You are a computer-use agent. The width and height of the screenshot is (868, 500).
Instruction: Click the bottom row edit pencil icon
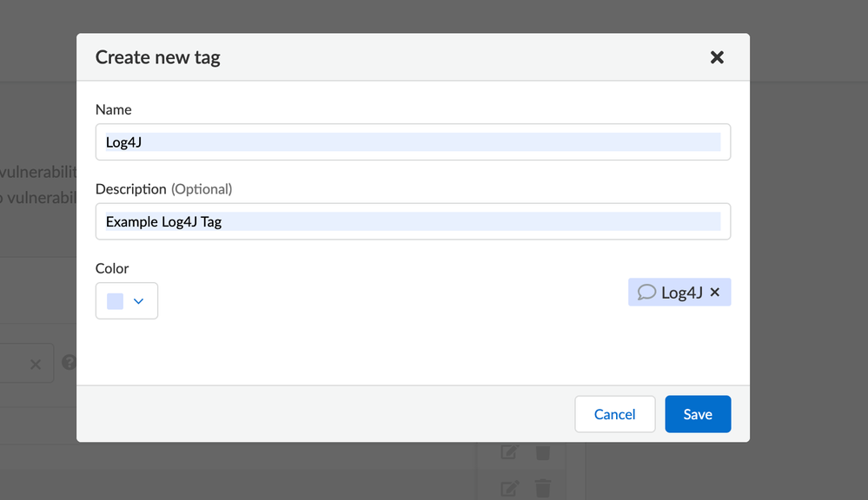(x=509, y=488)
